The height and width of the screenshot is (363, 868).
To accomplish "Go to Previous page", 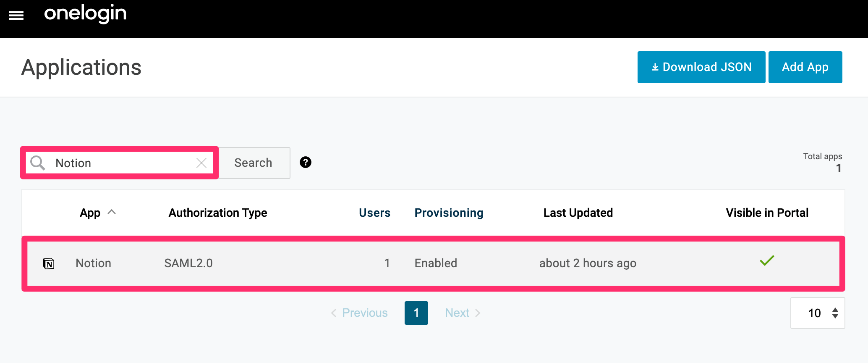I will [359, 313].
